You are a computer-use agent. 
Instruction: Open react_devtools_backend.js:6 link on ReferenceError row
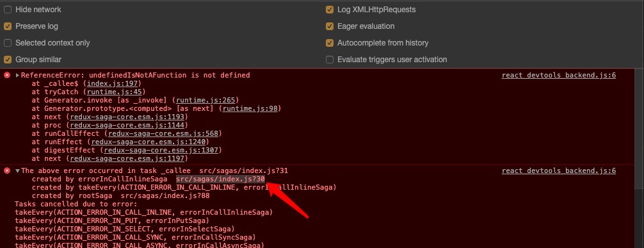559,75
